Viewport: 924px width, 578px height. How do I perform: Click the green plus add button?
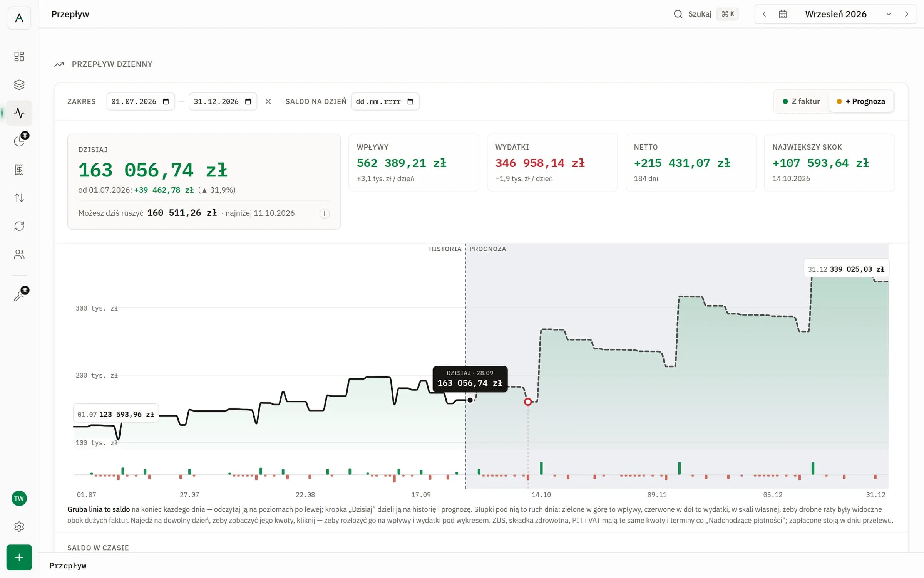19,557
